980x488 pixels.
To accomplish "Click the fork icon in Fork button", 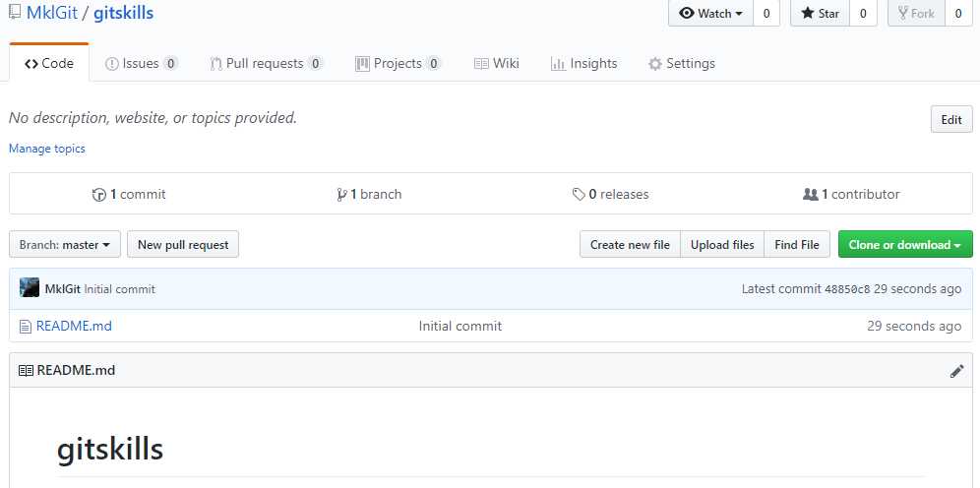I will pyautogui.click(x=902, y=13).
